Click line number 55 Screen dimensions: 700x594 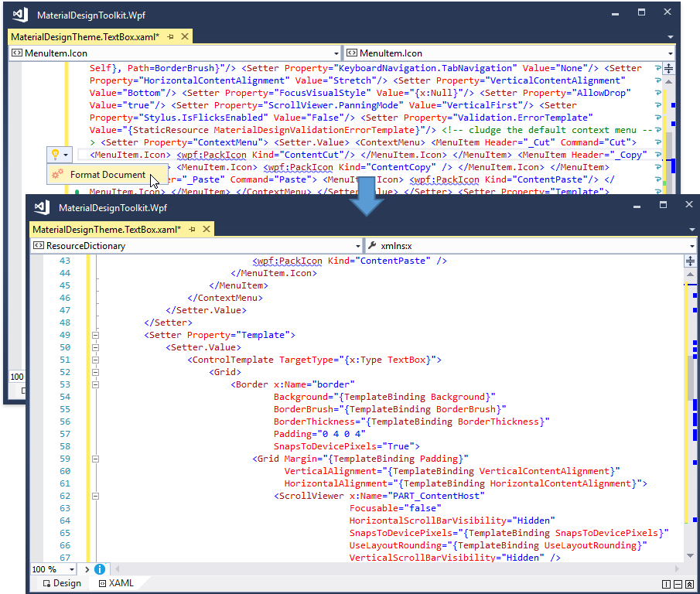[x=65, y=409]
